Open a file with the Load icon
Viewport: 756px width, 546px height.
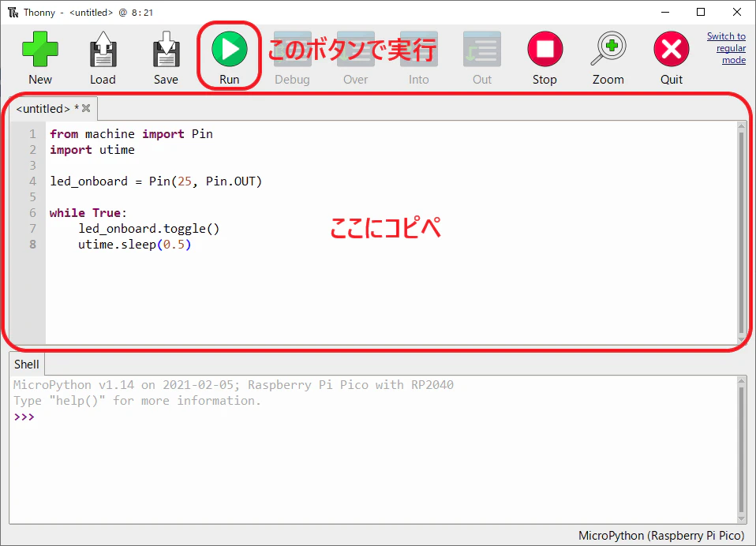[103, 49]
